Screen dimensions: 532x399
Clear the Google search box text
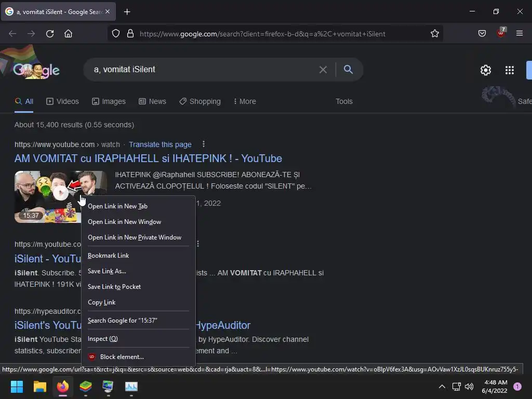pos(323,70)
